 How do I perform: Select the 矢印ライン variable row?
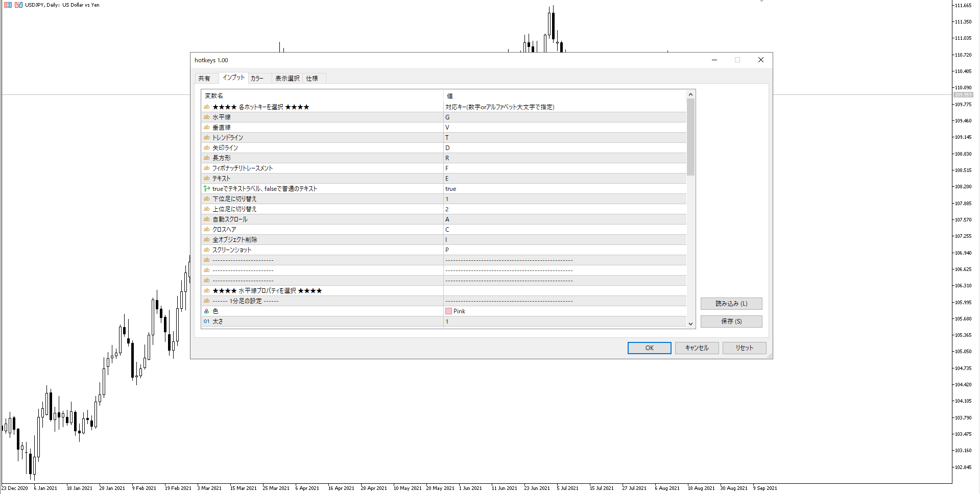pos(322,148)
